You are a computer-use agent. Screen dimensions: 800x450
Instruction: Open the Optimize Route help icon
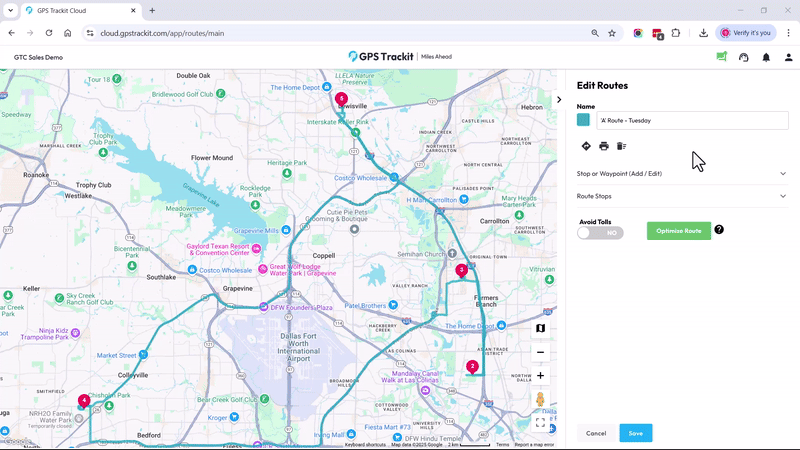click(x=719, y=230)
